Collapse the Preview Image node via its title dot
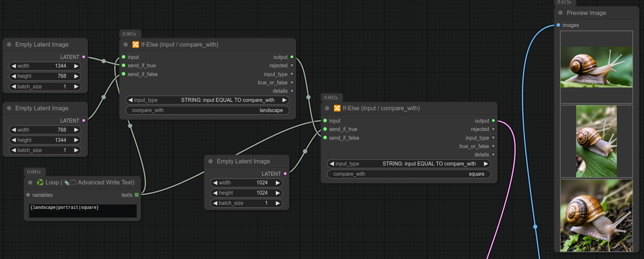 (x=560, y=13)
